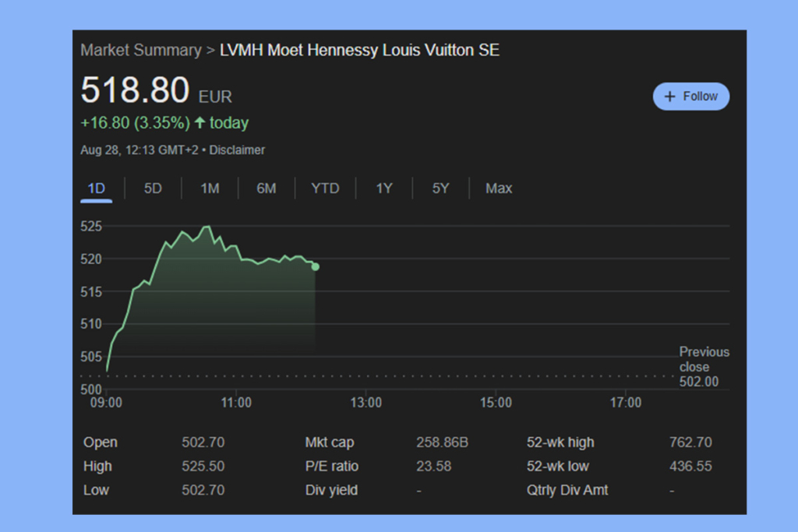Click the Mkt cap value 258.86B
The width and height of the screenshot is (798, 532).
(443, 442)
